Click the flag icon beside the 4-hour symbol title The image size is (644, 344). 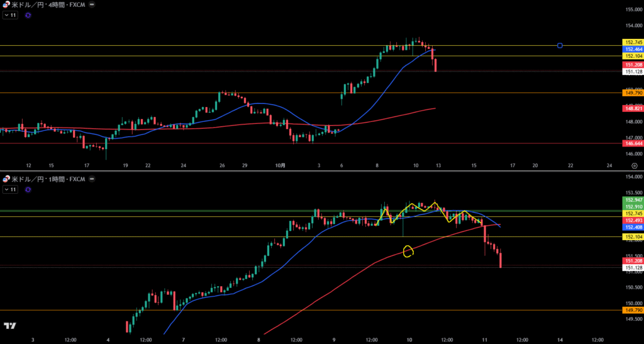tap(6, 4)
